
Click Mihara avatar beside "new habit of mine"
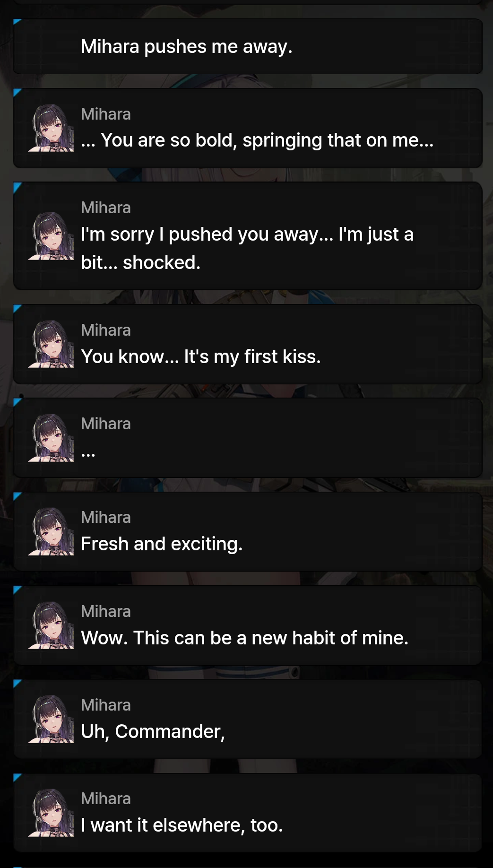(51, 625)
